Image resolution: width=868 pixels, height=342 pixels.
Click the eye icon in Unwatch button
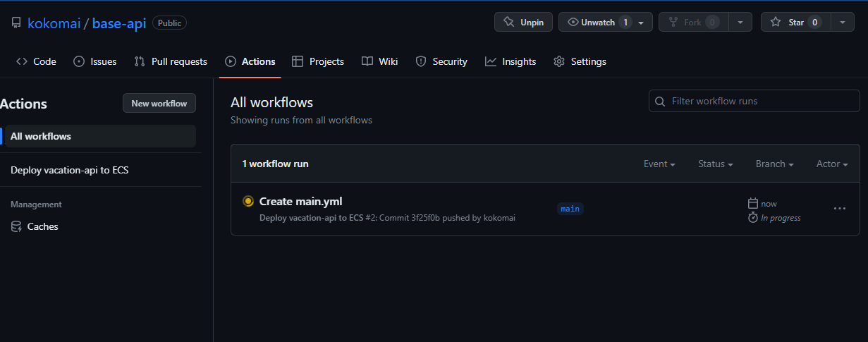[573, 23]
